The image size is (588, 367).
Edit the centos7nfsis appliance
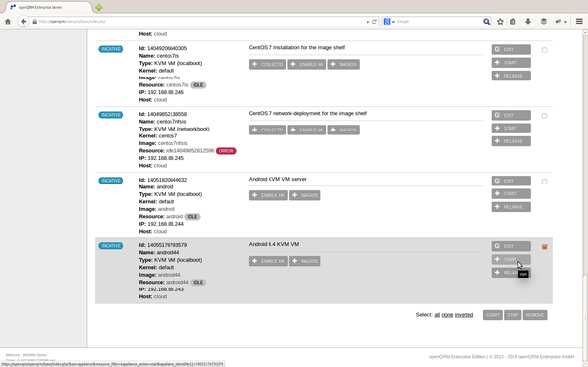point(512,116)
